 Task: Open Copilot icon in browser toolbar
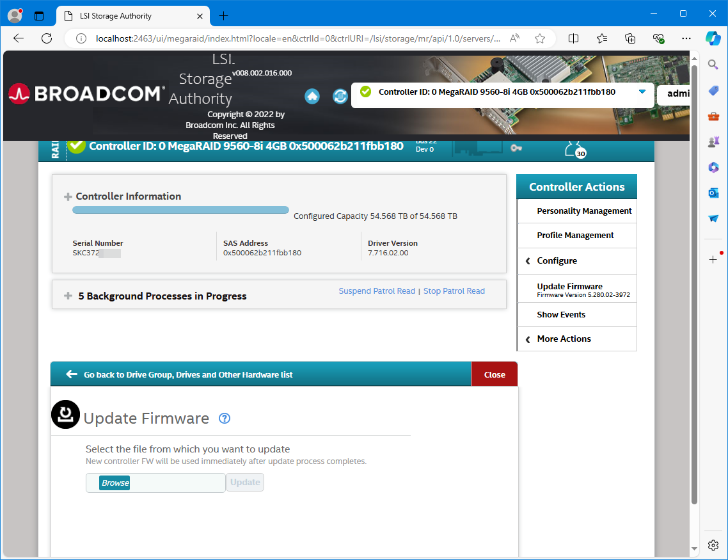713,38
